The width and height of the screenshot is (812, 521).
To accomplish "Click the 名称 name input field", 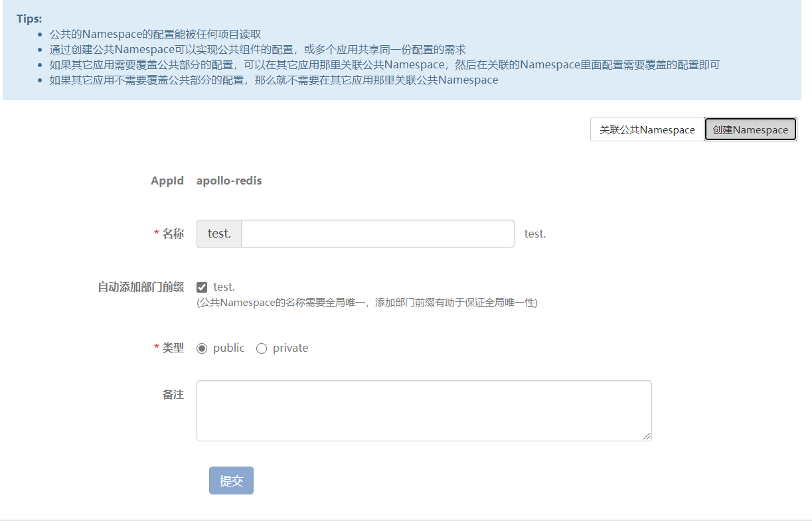I will tap(377, 234).
